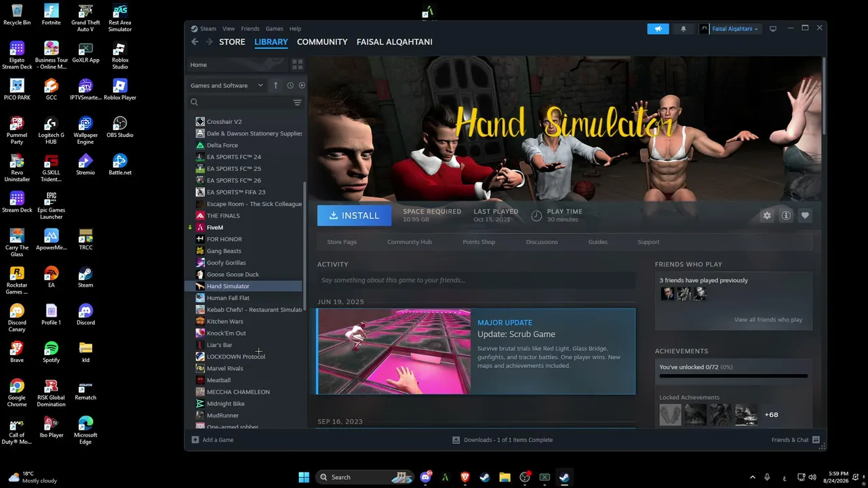Screen dimensions: 868x488
Task: Click the library Home button
Action: 237,64
